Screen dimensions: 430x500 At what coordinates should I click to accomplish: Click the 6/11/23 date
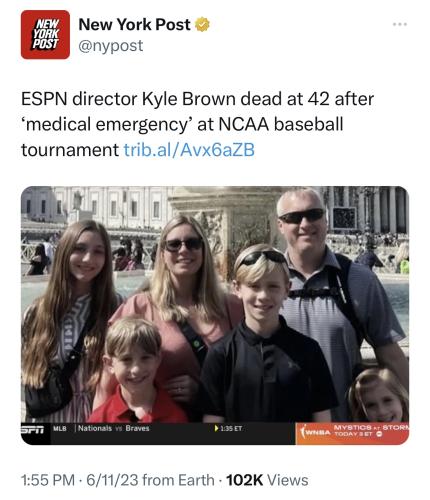click(112, 480)
